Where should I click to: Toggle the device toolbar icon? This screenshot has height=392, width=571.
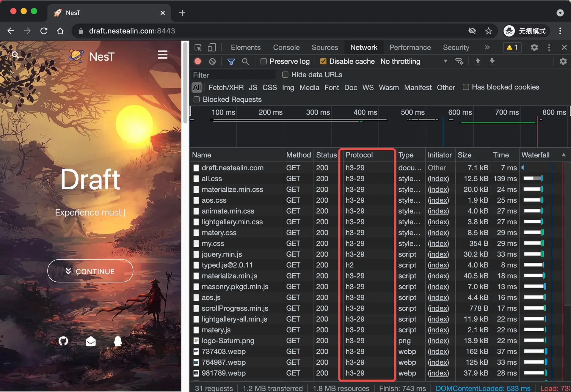pyautogui.click(x=212, y=48)
